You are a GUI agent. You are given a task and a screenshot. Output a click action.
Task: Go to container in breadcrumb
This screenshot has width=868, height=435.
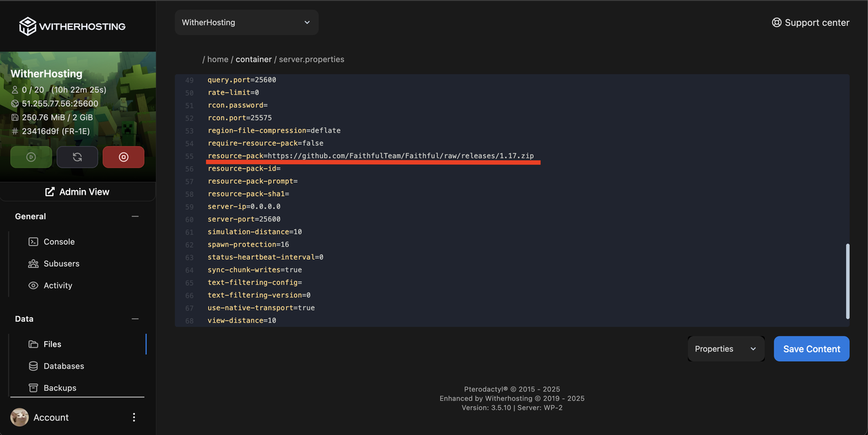coord(254,59)
